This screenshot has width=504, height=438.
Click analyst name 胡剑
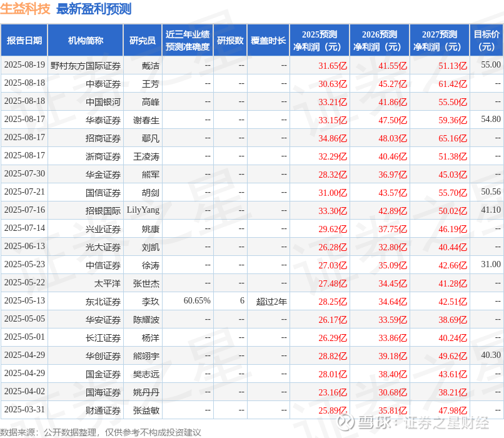(151, 193)
